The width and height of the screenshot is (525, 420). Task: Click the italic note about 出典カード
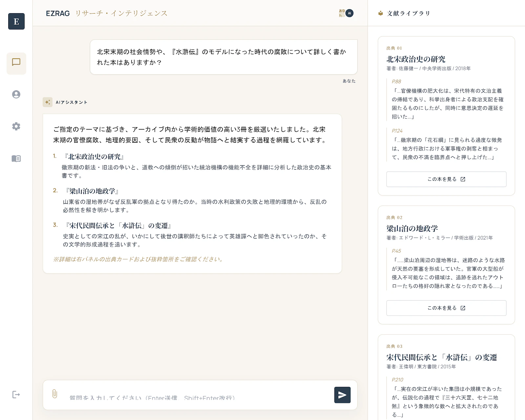coord(139,259)
